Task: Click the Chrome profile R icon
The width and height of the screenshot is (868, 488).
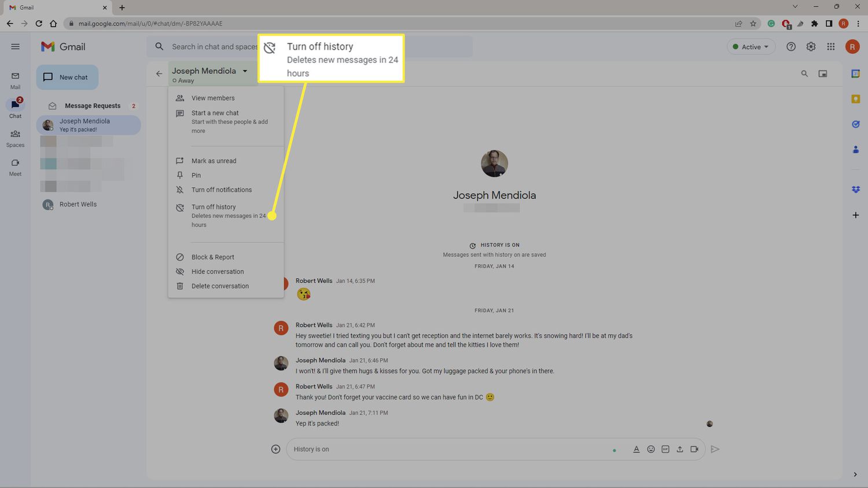Action: click(844, 24)
